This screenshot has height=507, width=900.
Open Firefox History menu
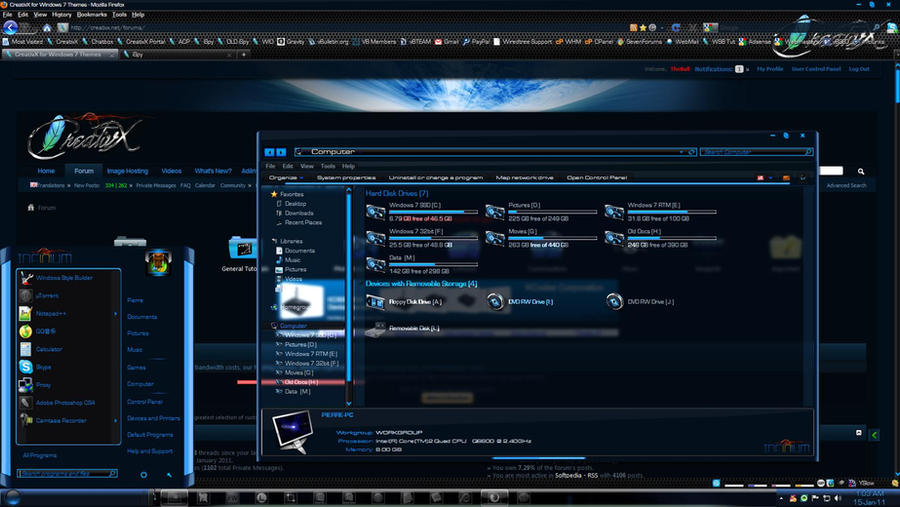(61, 14)
